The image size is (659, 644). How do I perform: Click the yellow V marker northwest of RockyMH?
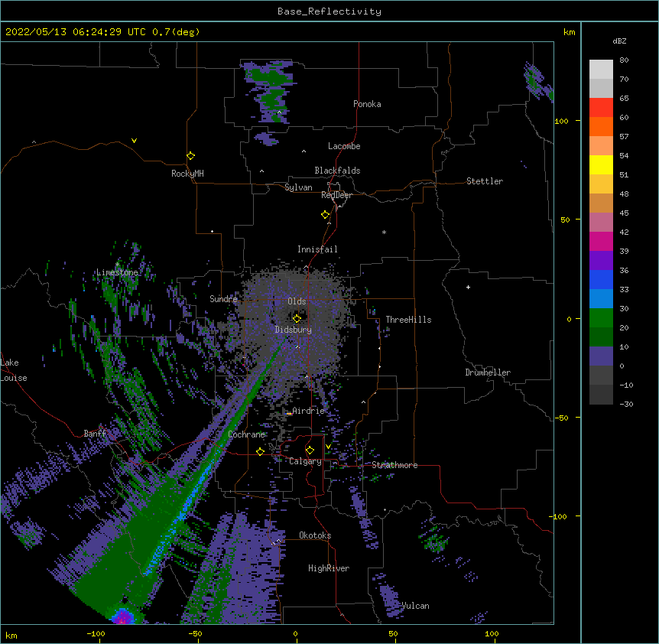[134, 141]
